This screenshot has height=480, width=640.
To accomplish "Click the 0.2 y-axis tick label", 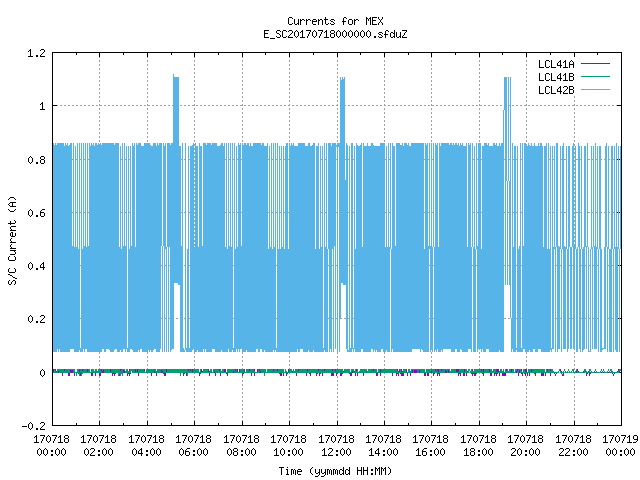I will pos(36,319).
